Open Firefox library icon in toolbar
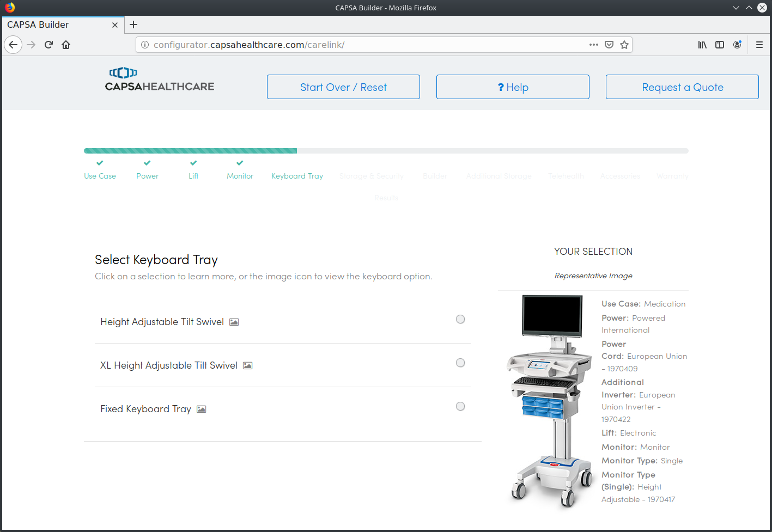 (702, 45)
